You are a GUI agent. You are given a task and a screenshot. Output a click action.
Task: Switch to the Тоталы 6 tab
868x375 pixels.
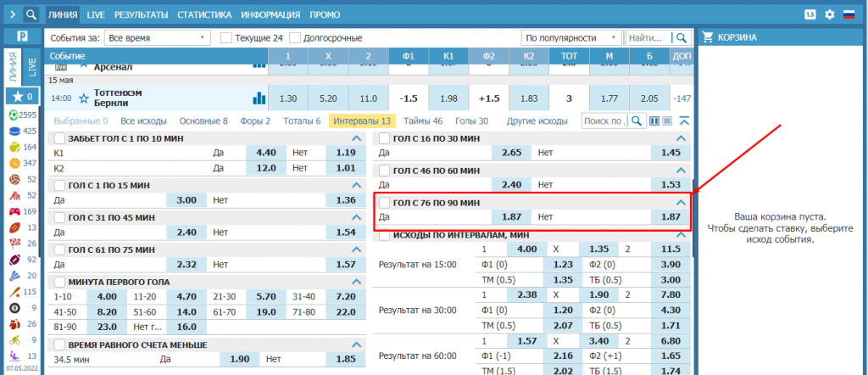click(x=301, y=121)
